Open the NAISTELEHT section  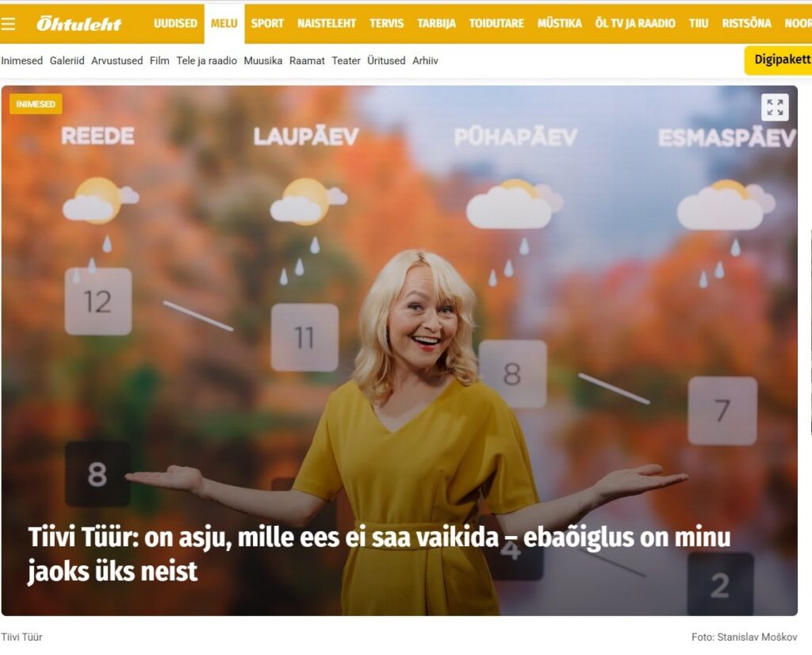pos(327,23)
